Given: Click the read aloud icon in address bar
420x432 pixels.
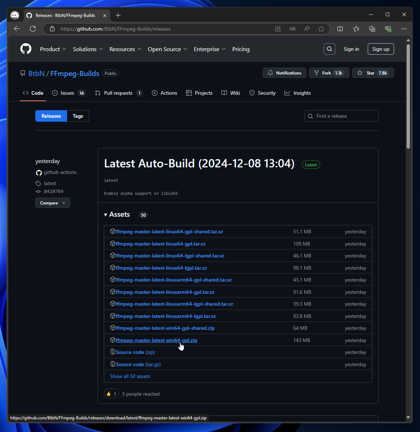Looking at the screenshot, I should click(307, 29).
